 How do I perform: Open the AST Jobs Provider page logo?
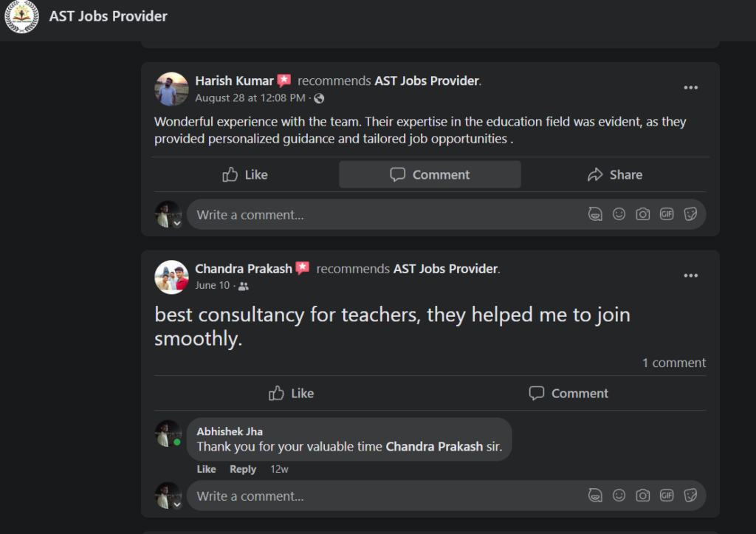pos(21,16)
